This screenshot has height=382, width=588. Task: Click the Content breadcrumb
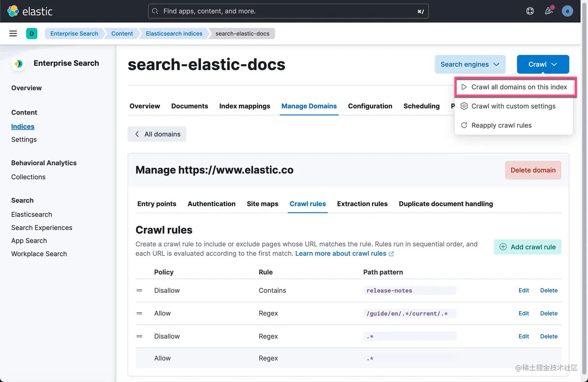tap(122, 33)
